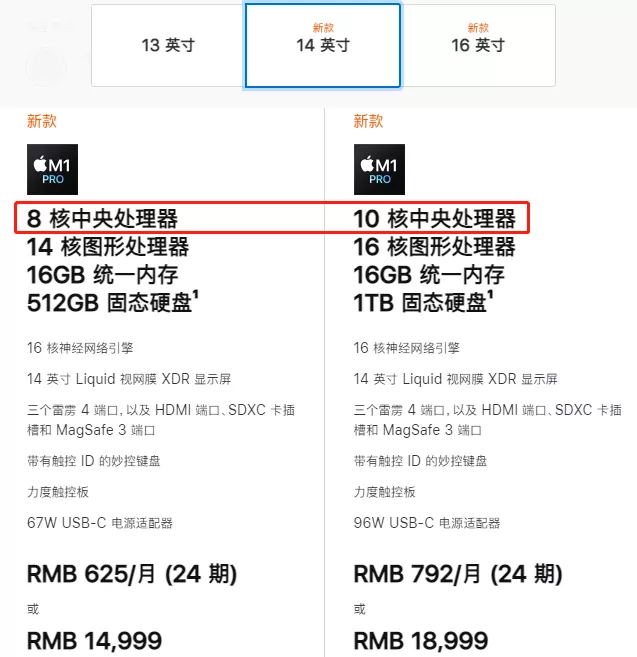Click the 8 核中央处理器 heading
Viewport: 637px width, 657px height.
point(103,218)
